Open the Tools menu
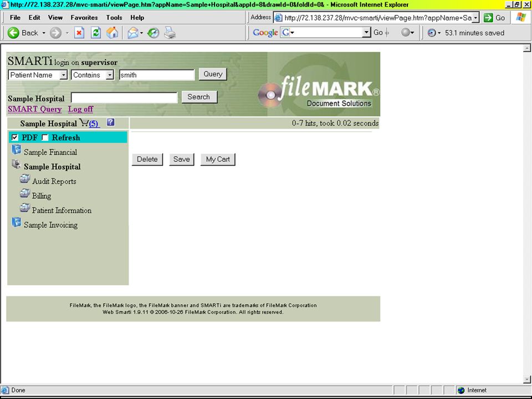 (114, 17)
